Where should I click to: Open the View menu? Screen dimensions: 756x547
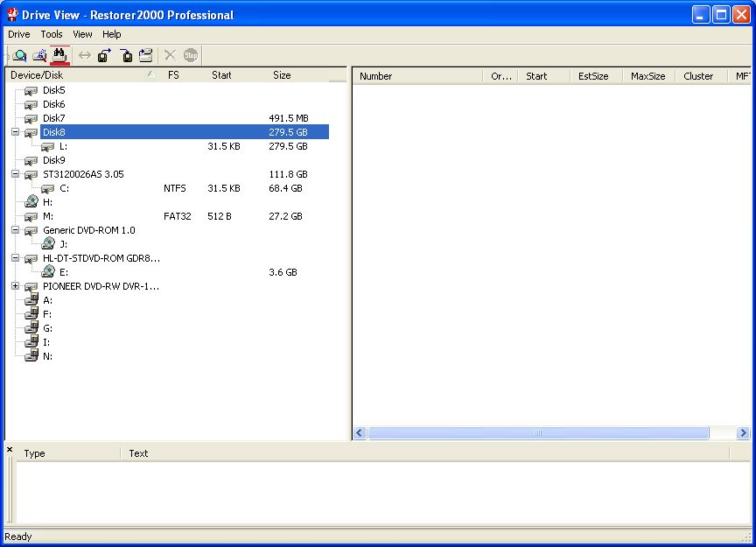tap(82, 34)
